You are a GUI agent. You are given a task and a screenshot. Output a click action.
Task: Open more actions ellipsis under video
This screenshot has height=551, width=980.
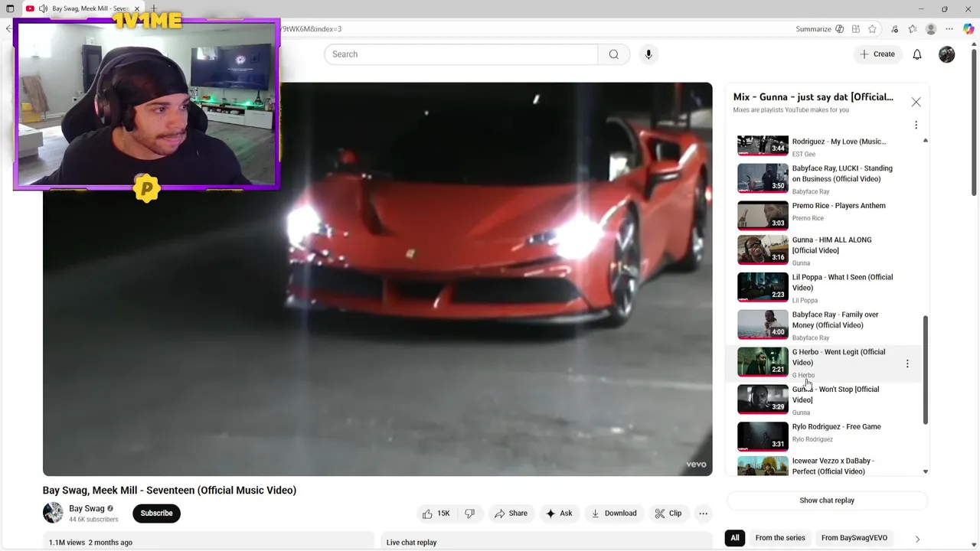tap(704, 514)
